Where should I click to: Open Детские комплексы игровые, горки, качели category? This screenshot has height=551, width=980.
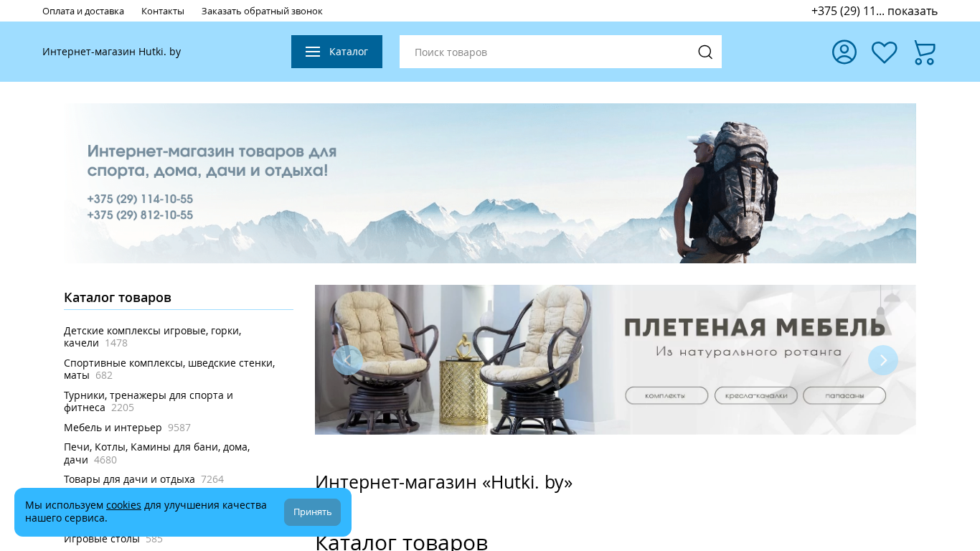pyautogui.click(x=153, y=336)
